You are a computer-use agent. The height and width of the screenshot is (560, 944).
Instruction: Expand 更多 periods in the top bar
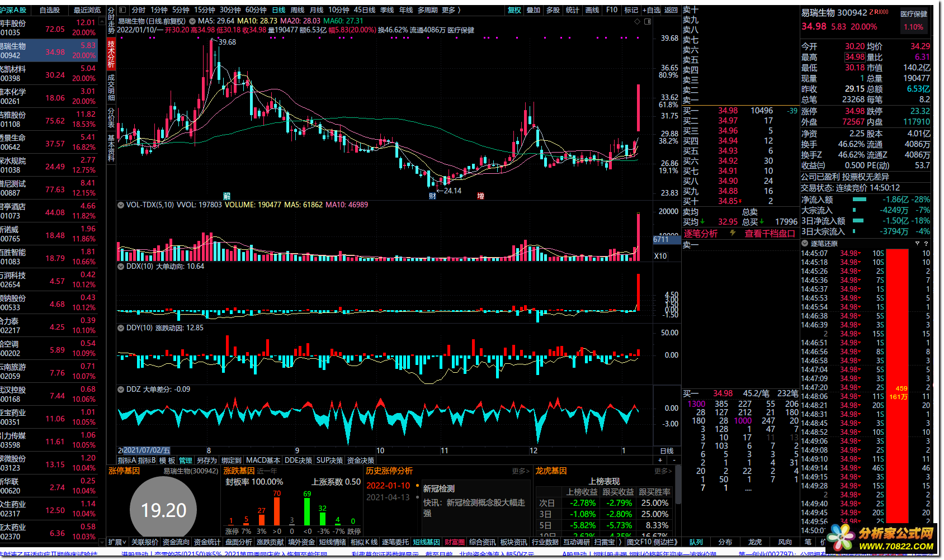[x=449, y=10]
